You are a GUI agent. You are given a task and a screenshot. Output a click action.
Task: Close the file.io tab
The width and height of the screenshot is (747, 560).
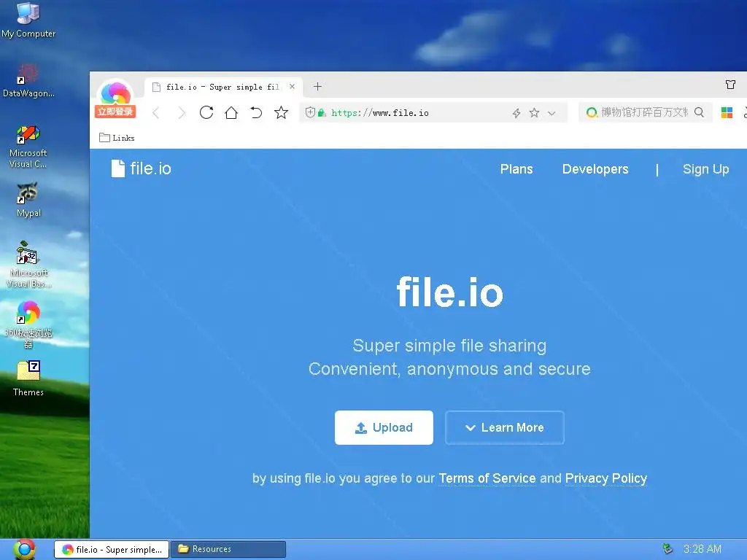292,87
